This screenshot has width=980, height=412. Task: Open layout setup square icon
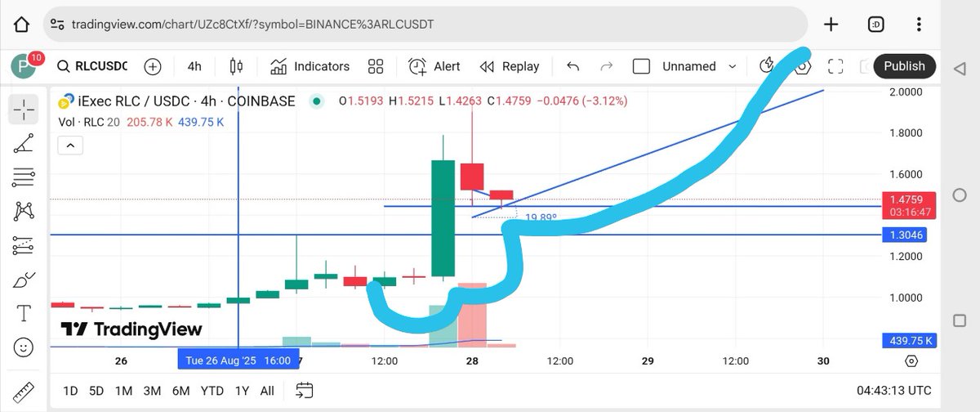point(642,66)
